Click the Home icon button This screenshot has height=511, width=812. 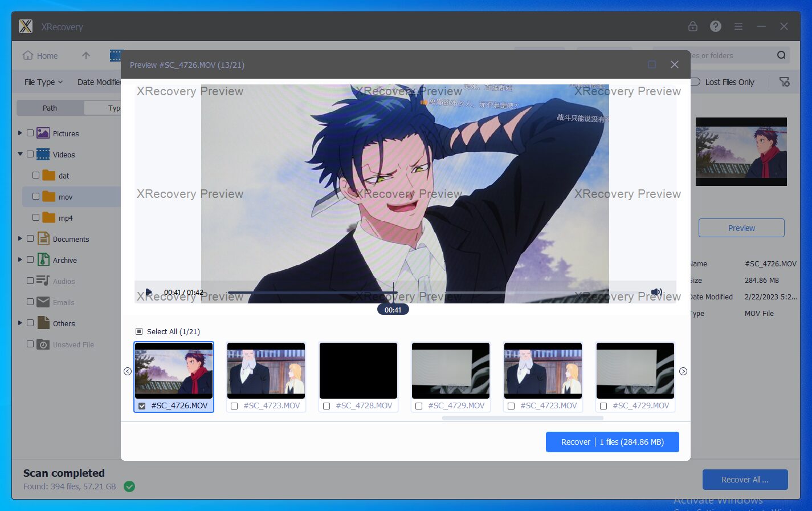[27, 55]
